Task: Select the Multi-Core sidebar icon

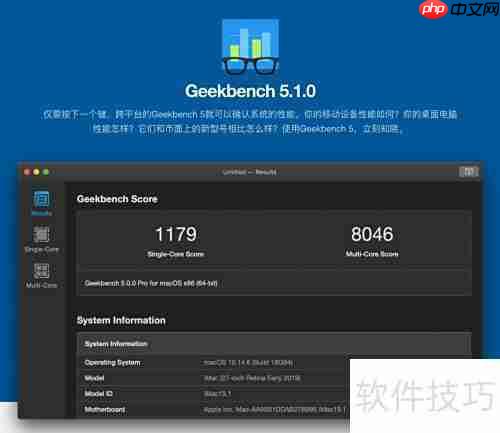Action: (x=41, y=275)
